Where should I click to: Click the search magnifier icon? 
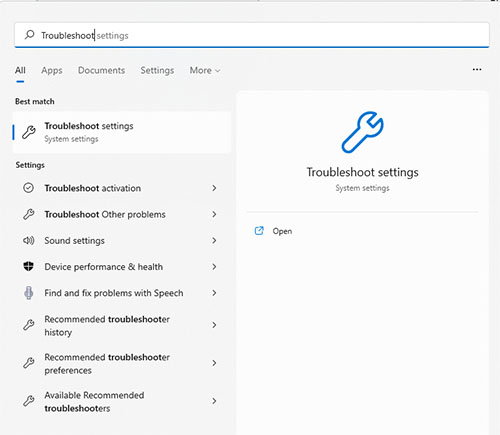[30, 35]
